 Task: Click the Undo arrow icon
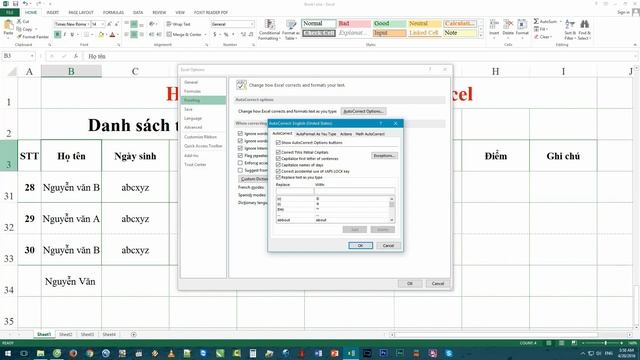pos(25,4)
